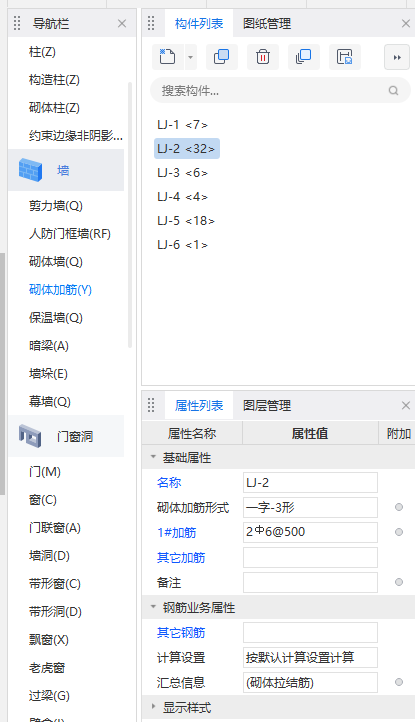Edit the 名称 field LJ-2

310,483
